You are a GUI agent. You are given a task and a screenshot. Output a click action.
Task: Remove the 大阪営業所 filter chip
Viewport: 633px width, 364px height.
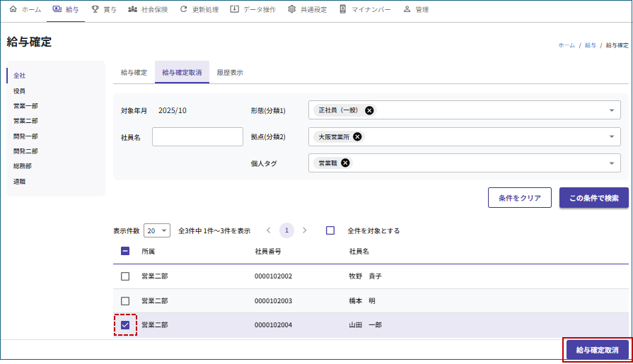pos(357,136)
